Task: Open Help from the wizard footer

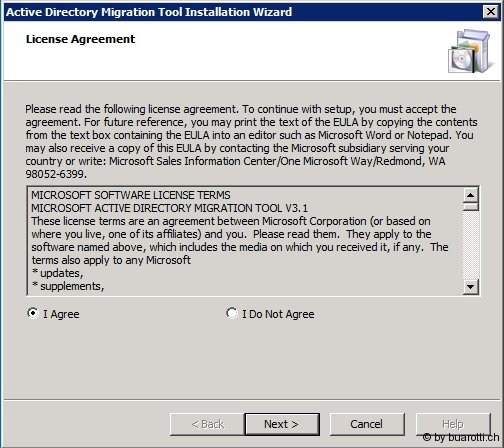Action: [453, 424]
